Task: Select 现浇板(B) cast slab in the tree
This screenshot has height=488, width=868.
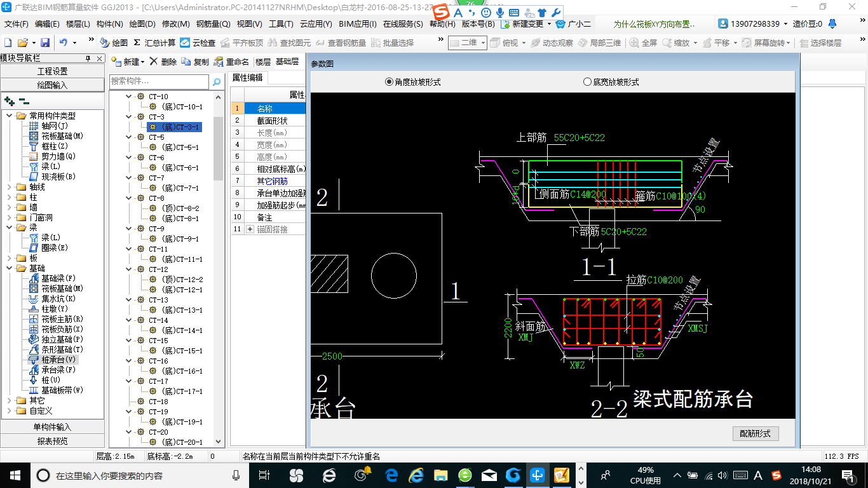Action: point(52,177)
